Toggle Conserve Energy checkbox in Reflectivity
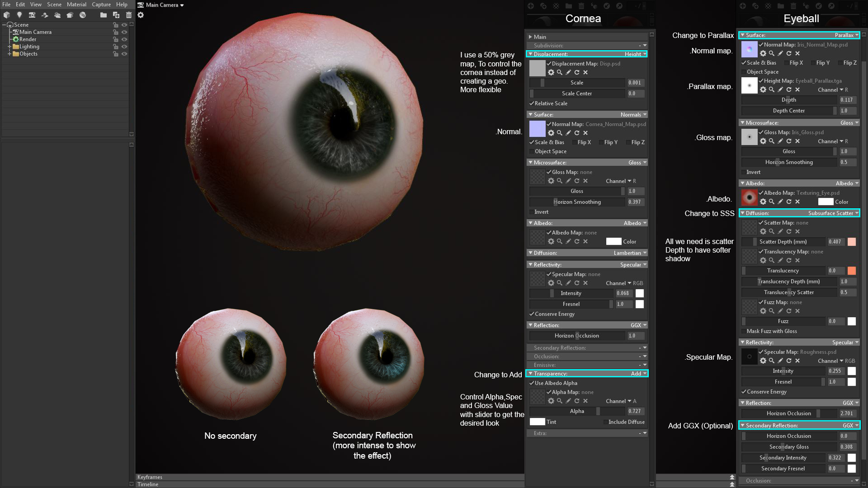This screenshot has width=868, height=488. 531,314
